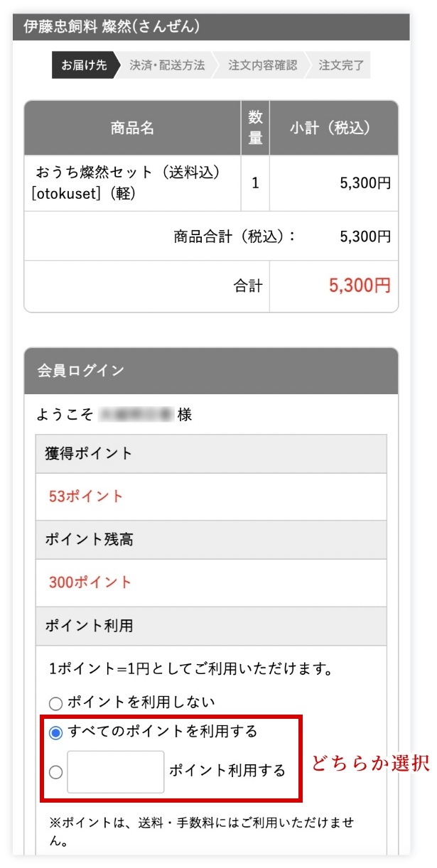Image resolution: width=437 pixels, height=868 pixels.
Task: Click the ポイント利用 section heading
Action: tap(89, 626)
